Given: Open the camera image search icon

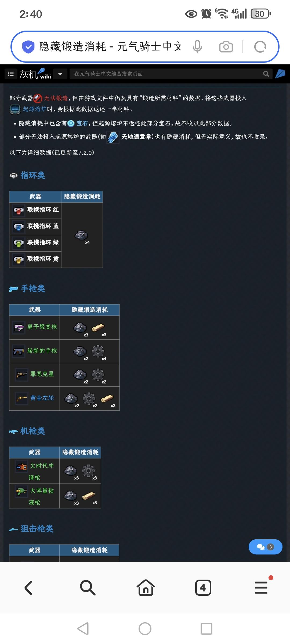Looking at the screenshot, I should pyautogui.click(x=226, y=47).
